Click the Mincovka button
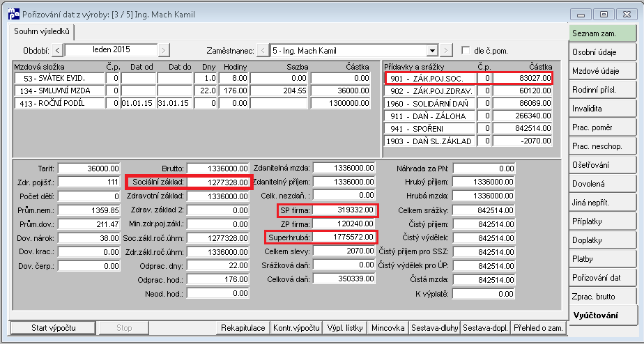The width and height of the screenshot is (644, 344). click(388, 328)
